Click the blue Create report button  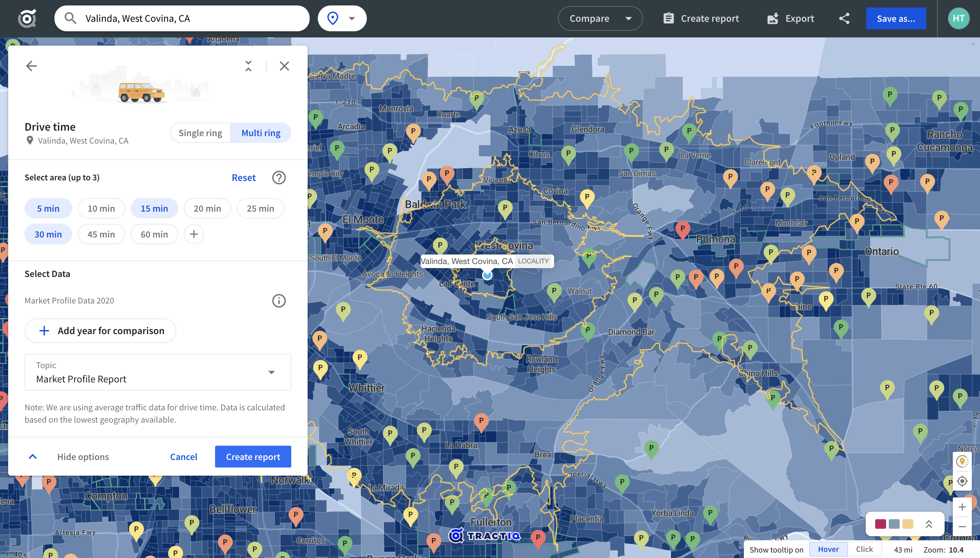[x=253, y=457]
